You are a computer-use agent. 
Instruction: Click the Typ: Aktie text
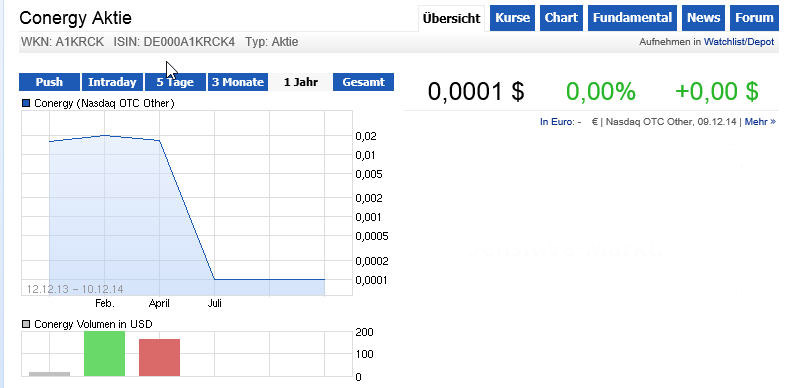pyautogui.click(x=272, y=42)
